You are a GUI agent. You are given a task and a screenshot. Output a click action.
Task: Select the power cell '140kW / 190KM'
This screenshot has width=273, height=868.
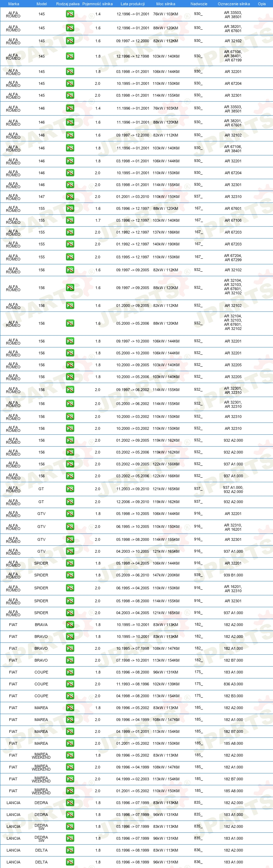click(x=166, y=244)
